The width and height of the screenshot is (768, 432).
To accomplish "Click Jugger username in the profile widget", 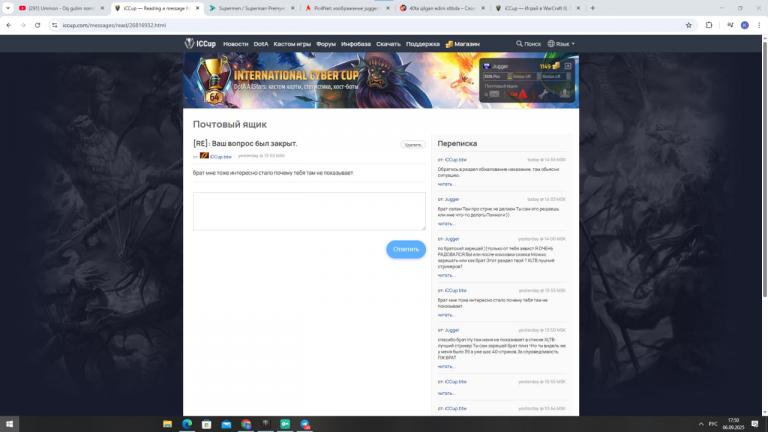I will click(500, 66).
